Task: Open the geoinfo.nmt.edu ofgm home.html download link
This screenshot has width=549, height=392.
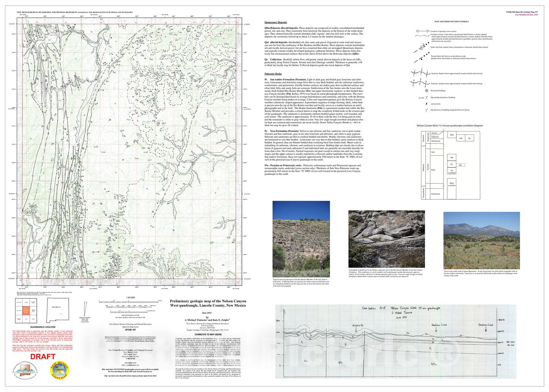Action: [130, 376]
